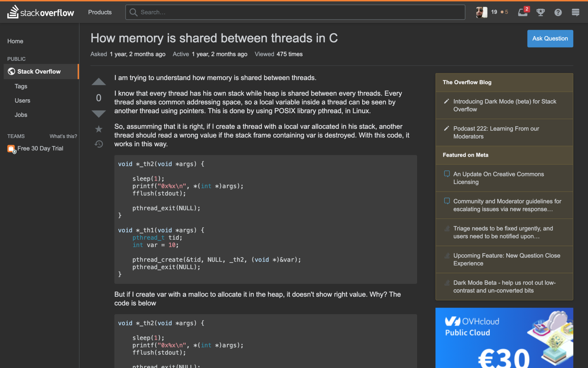Image resolution: width=588 pixels, height=368 pixels.
Task: Navigate to Home in the sidebar
Action: point(15,41)
